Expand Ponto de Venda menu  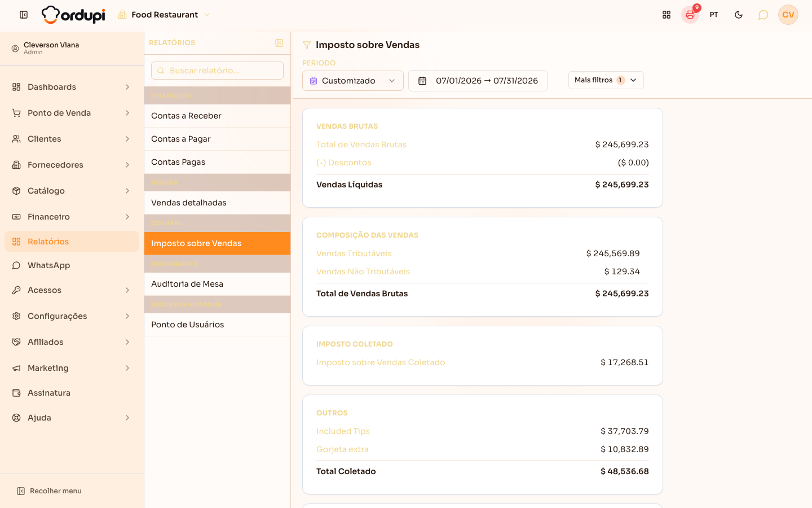coord(72,113)
